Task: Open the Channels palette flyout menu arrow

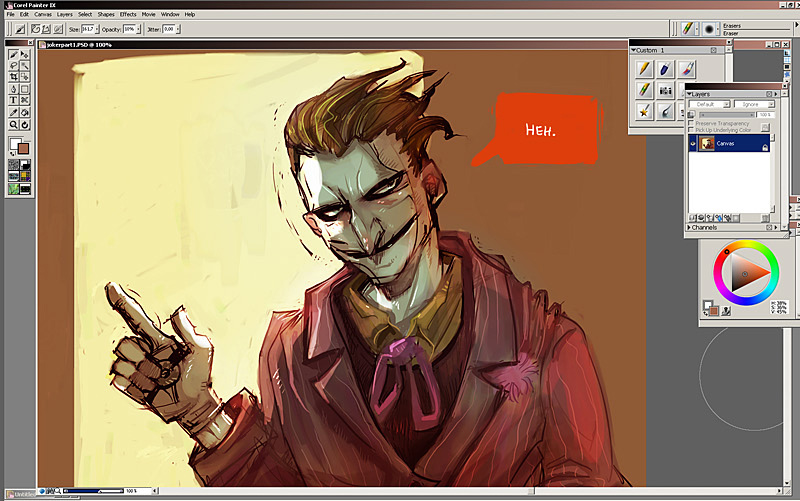Action: pos(776,228)
